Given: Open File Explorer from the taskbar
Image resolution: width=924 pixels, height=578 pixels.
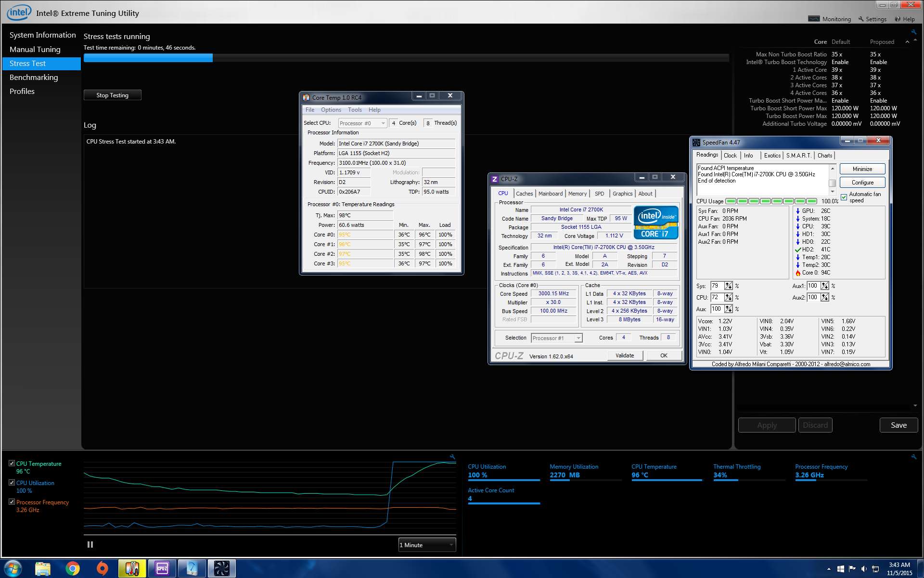Looking at the screenshot, I should [x=43, y=569].
